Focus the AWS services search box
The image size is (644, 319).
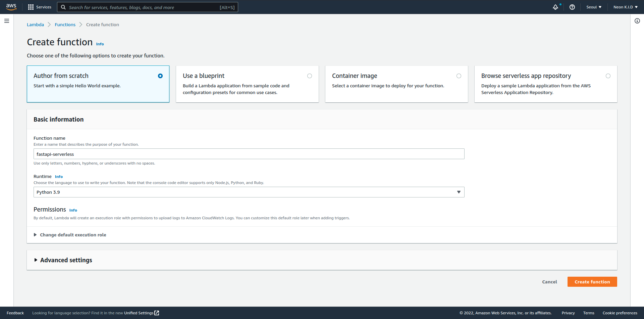pos(148,7)
